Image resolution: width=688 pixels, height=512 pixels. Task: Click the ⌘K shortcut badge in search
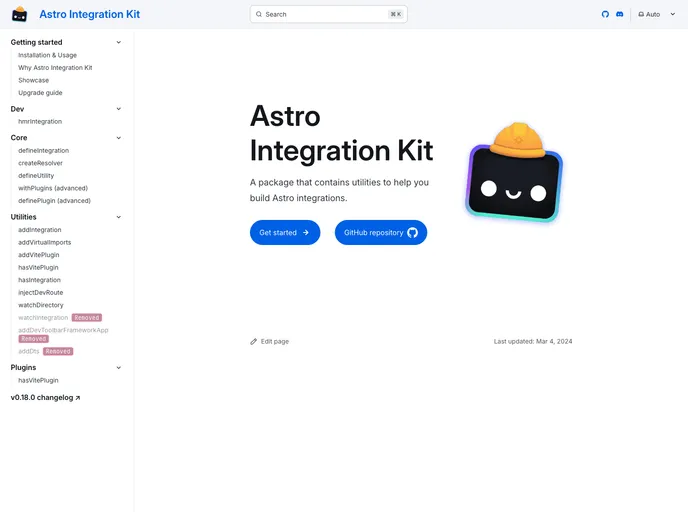pos(395,14)
